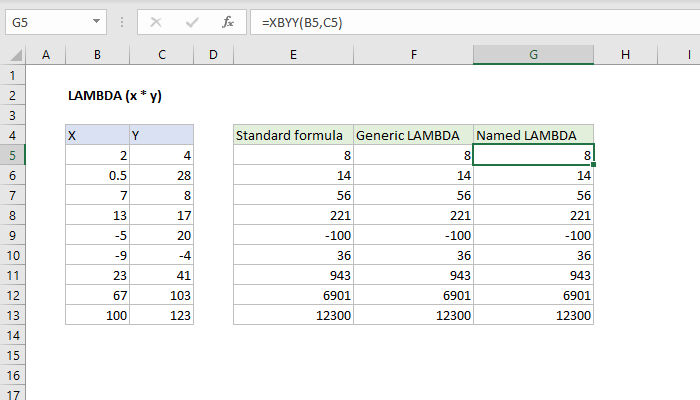Select cell B8 containing 13

[97, 215]
